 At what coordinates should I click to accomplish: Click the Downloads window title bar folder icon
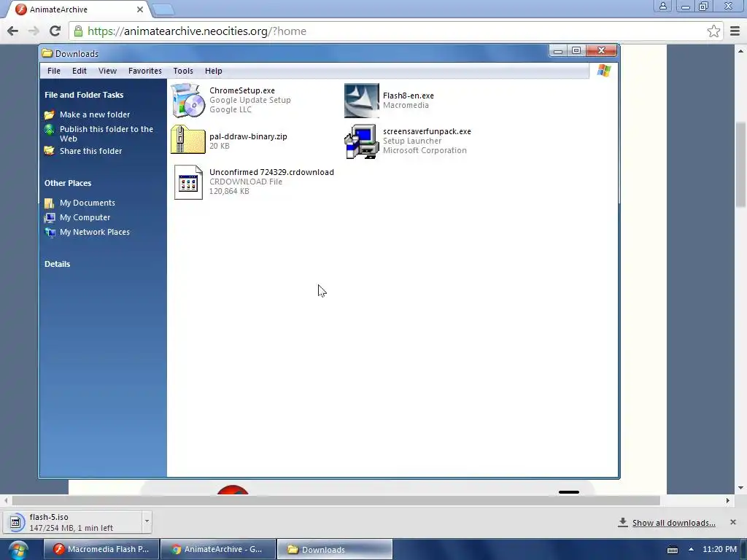tap(47, 52)
